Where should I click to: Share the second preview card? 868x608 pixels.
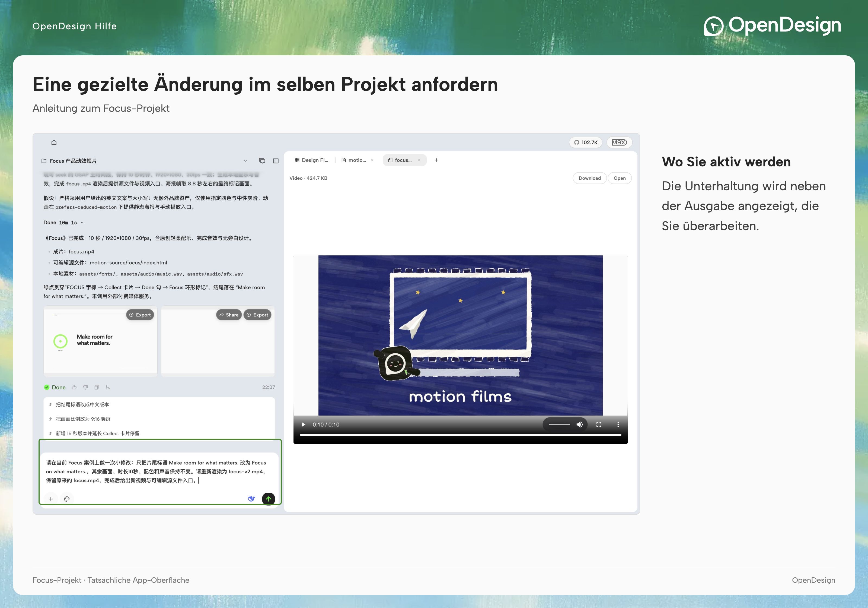(x=229, y=315)
